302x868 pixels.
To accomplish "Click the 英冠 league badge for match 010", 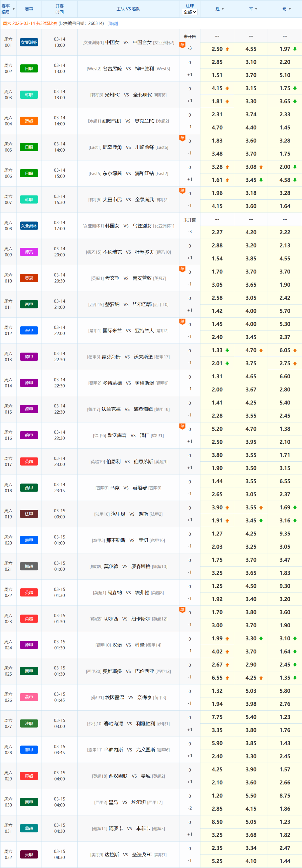I will click(x=29, y=278).
